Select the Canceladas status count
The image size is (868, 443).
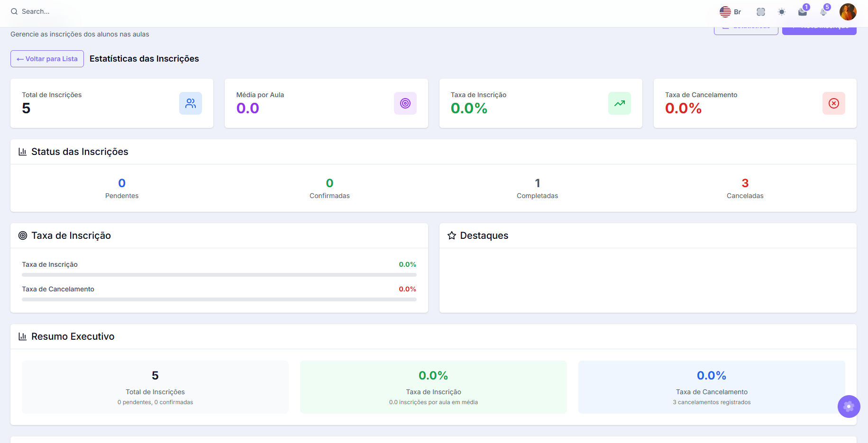[x=745, y=183]
